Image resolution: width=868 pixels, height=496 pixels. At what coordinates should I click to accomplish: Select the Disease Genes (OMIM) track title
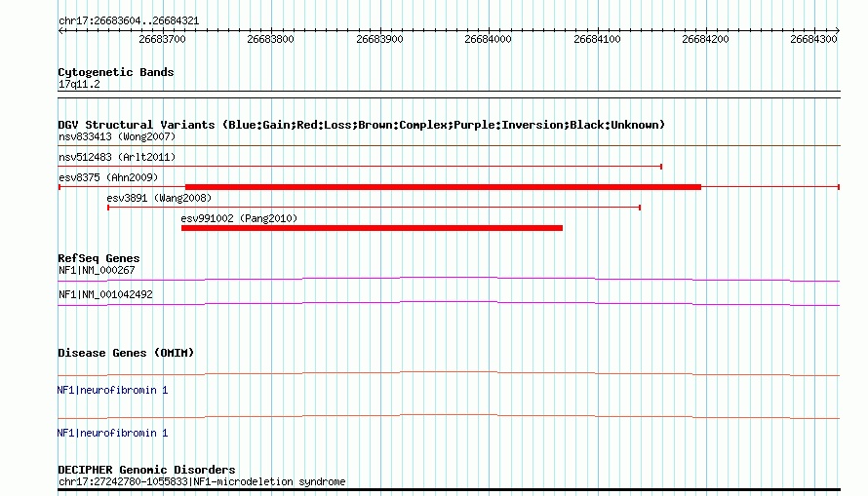click(126, 354)
